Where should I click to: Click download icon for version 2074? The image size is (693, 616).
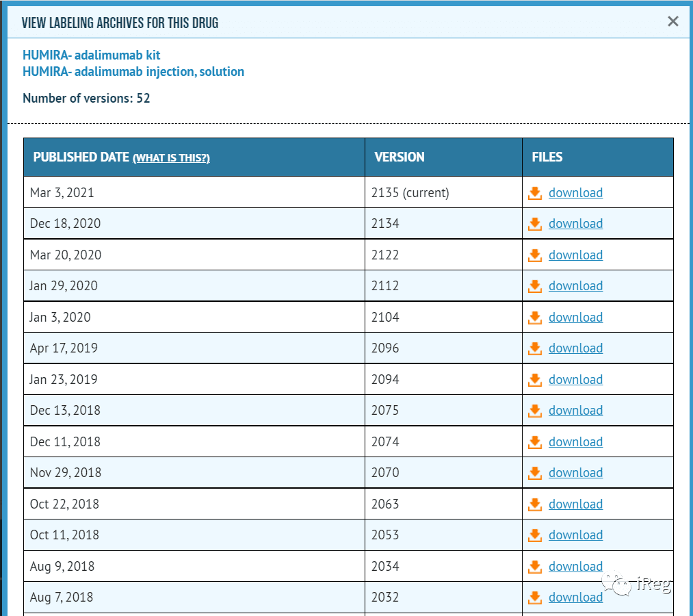(535, 442)
